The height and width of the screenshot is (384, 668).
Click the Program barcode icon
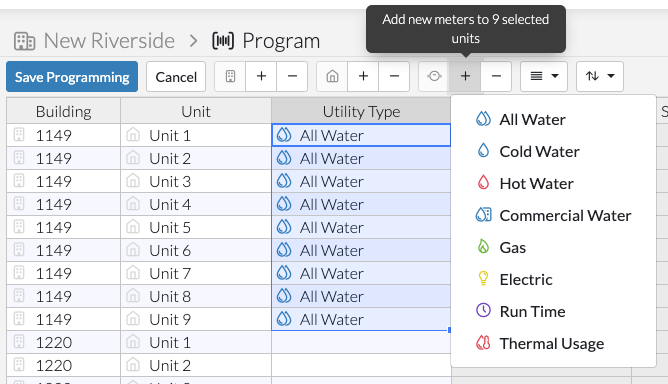point(223,41)
